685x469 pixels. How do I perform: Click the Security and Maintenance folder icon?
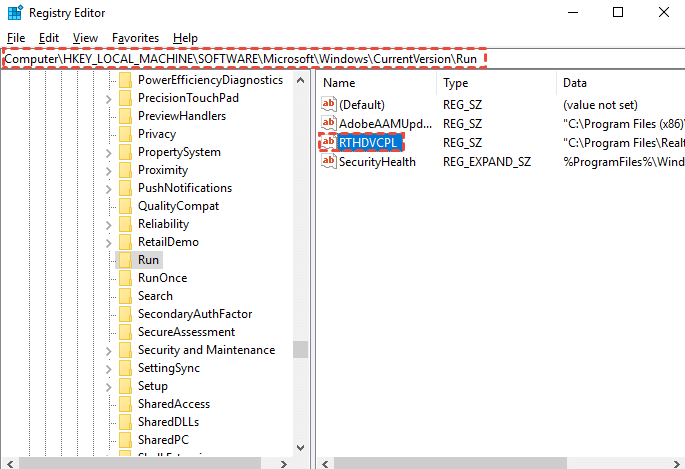(125, 350)
